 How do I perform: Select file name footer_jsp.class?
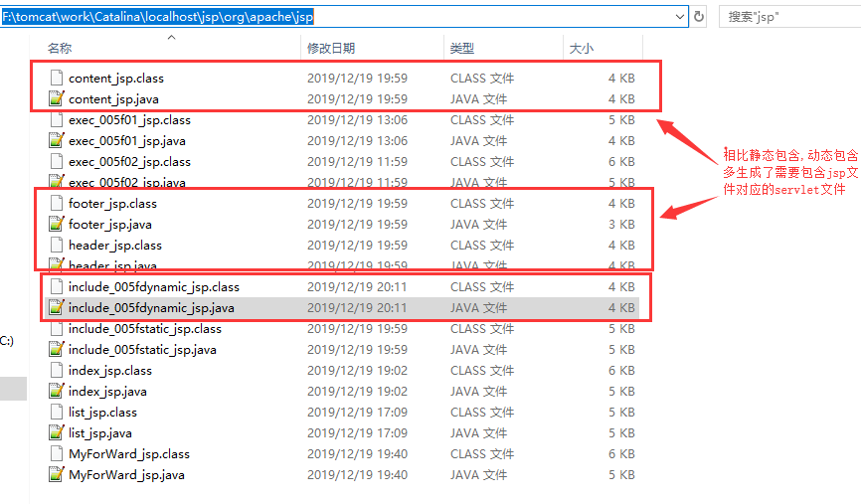[x=112, y=204]
